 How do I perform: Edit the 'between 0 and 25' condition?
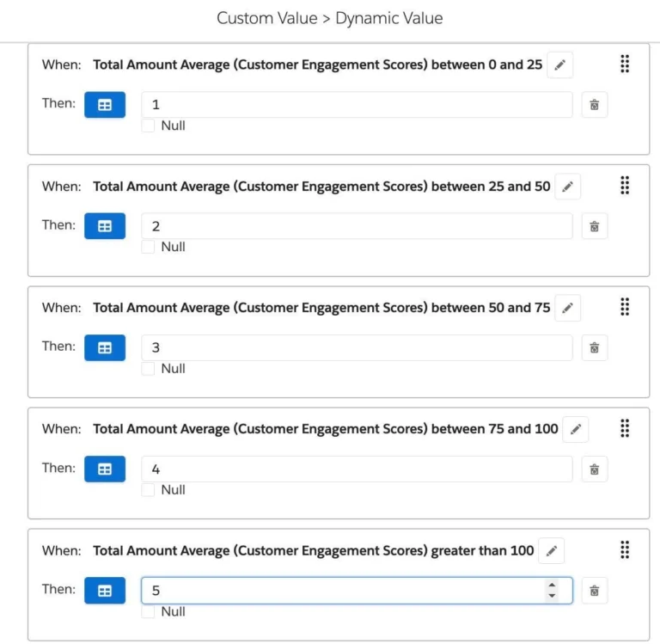click(559, 64)
